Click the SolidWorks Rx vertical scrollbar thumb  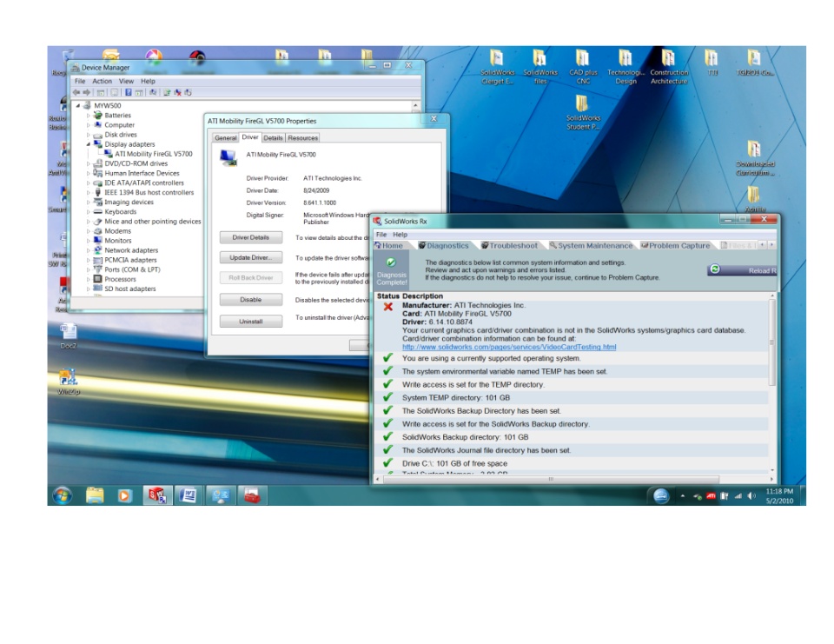pyautogui.click(x=772, y=342)
